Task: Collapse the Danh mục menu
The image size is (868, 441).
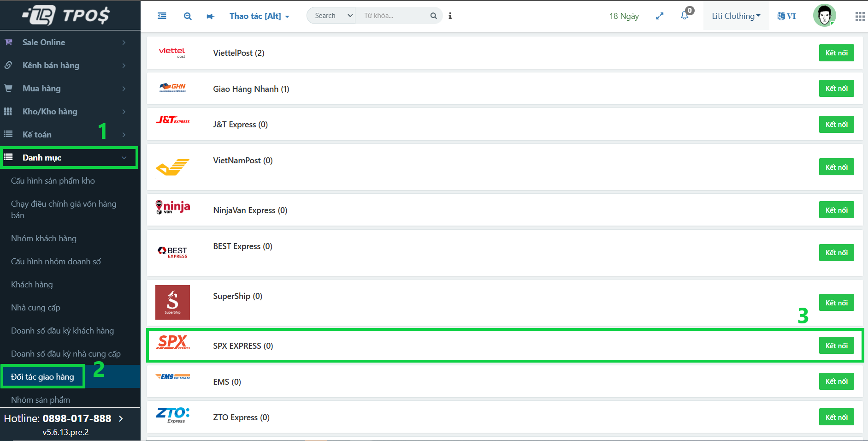Action: [x=69, y=158]
